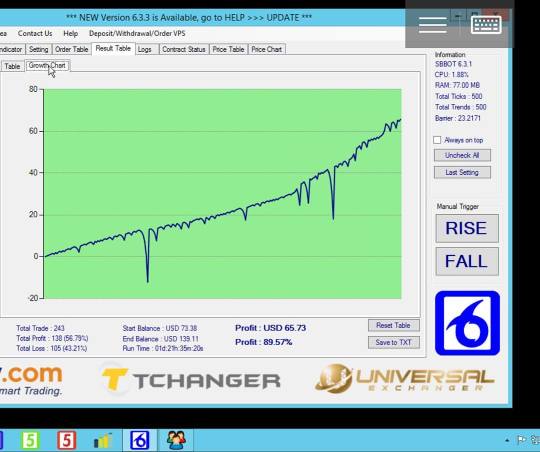Click the Reset Table button
Viewport: 540px width, 452px height.
pos(394,325)
